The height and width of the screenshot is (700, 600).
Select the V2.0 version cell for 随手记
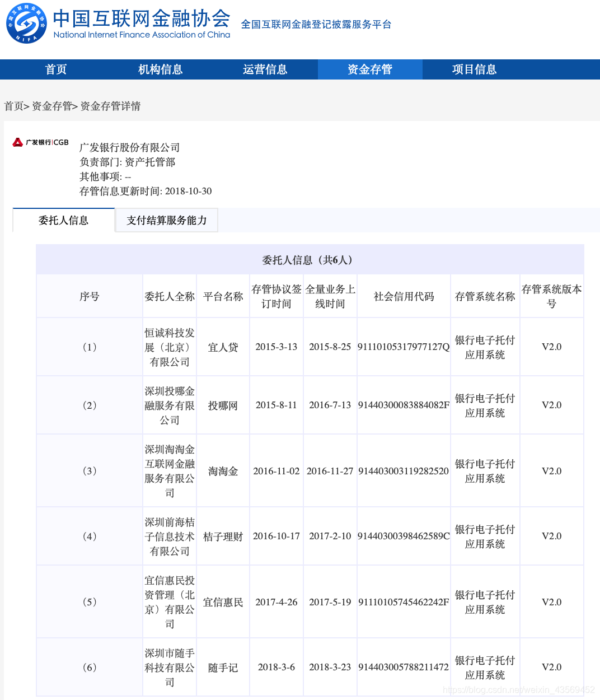pyautogui.click(x=552, y=667)
